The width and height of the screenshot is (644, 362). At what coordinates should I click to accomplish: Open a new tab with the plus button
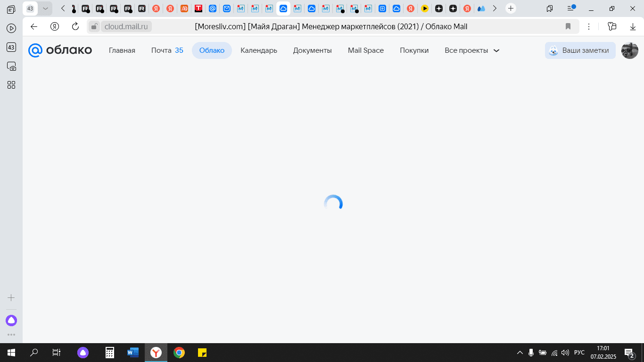(x=511, y=8)
